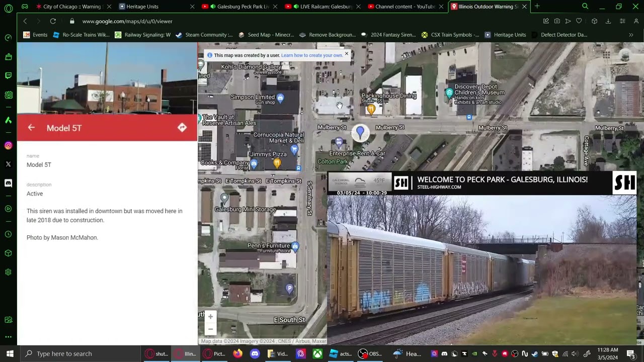This screenshot has width=644, height=362.
Task: Navigate back in browser history
Action: (25, 21)
